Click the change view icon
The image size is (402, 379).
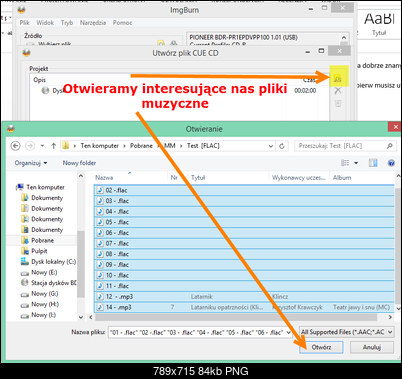point(345,163)
